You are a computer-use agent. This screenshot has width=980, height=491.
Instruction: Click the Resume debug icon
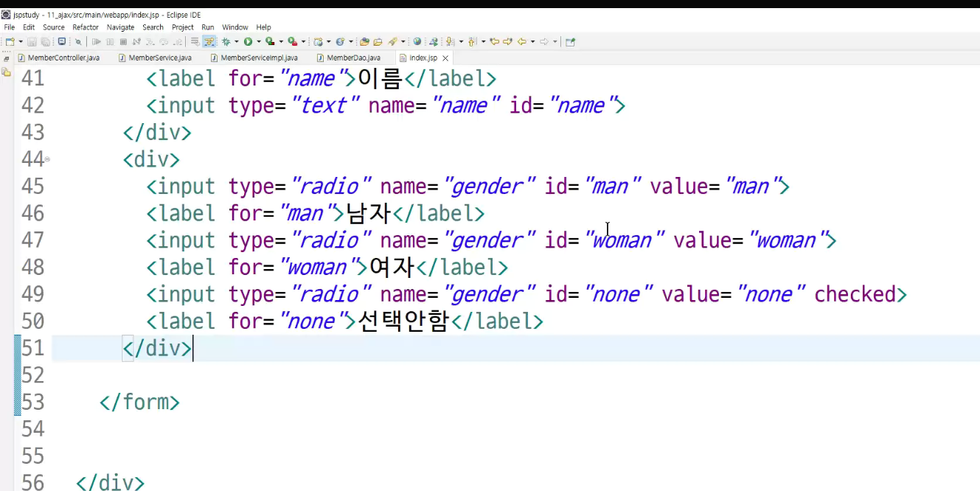97,42
